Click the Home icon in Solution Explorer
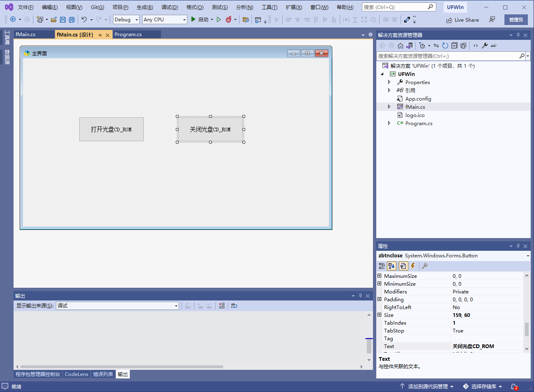Image resolution: width=534 pixels, height=392 pixels. pyautogui.click(x=400, y=46)
